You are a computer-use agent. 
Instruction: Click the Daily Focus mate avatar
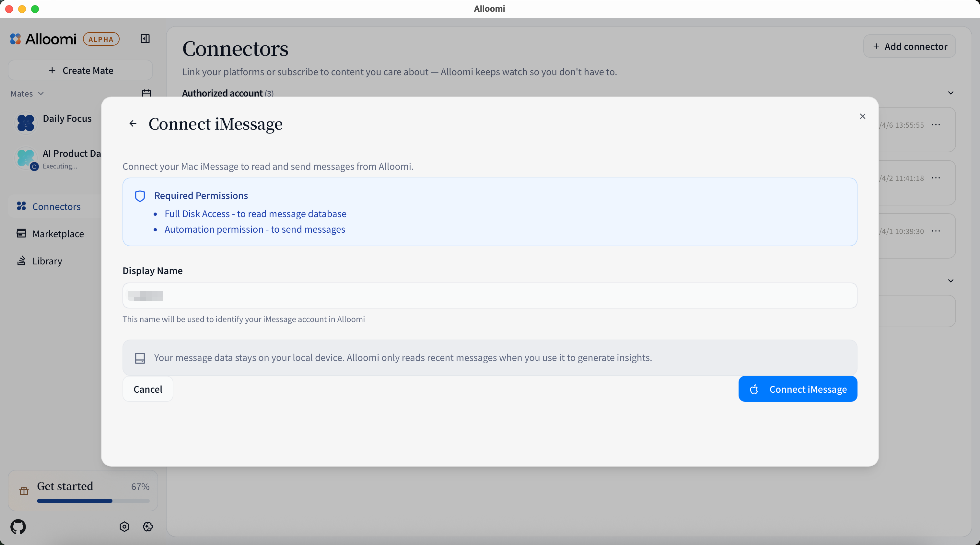point(26,123)
